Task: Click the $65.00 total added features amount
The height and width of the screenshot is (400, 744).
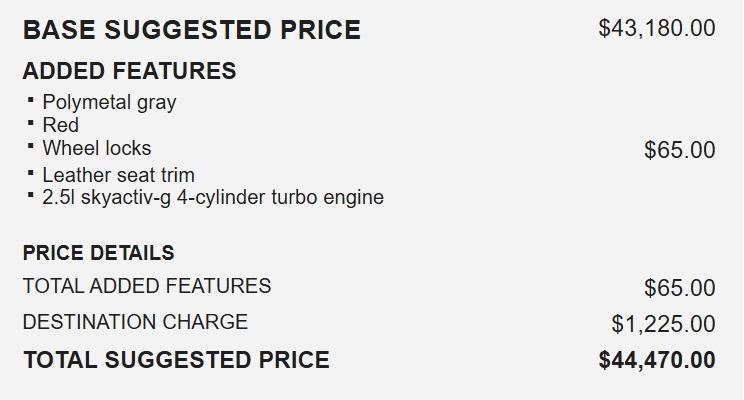Action: pos(679,288)
